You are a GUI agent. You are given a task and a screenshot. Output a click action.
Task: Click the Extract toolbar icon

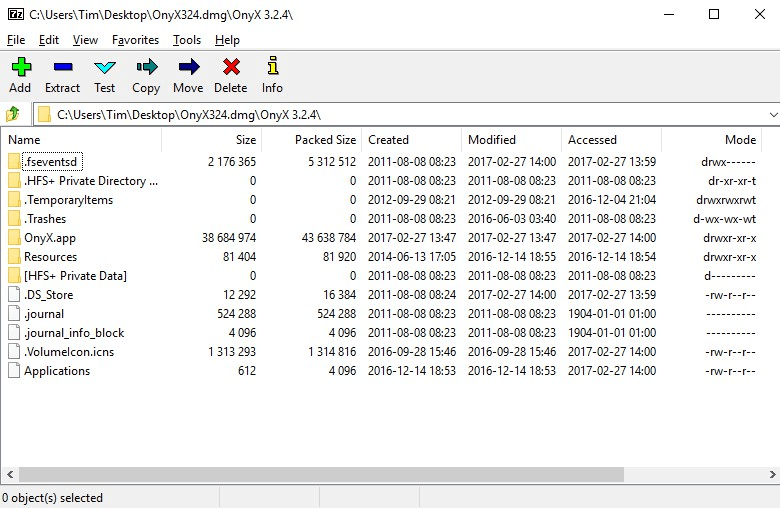(x=63, y=67)
